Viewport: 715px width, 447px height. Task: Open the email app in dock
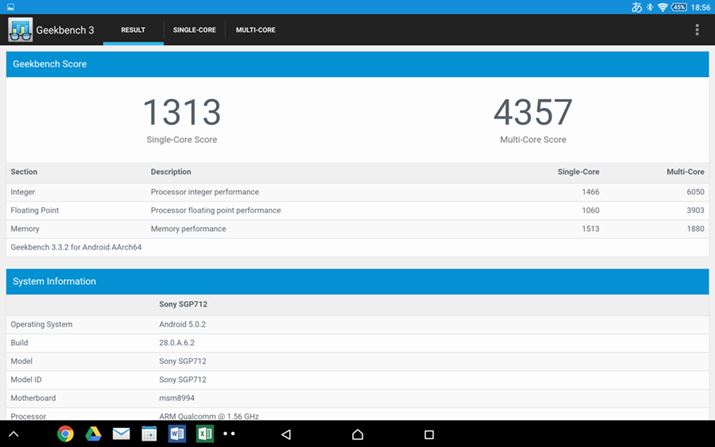121,434
